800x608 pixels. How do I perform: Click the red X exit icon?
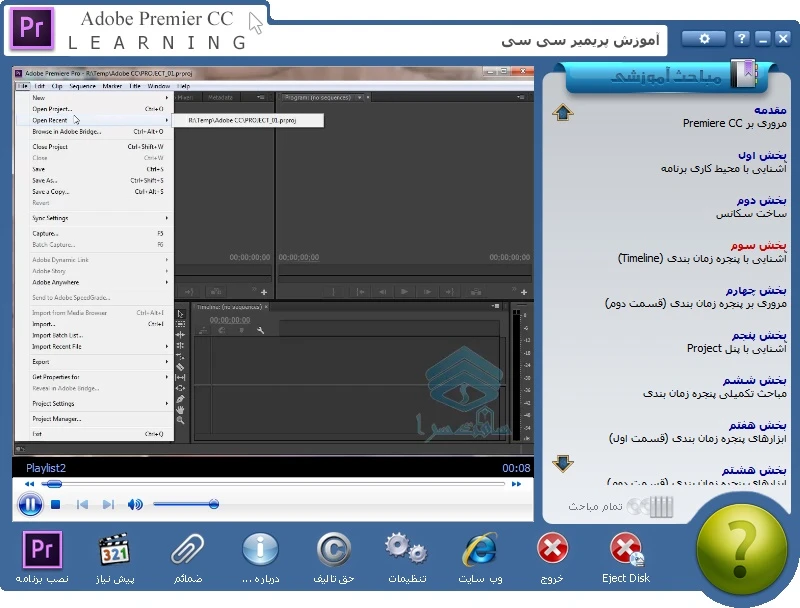[x=552, y=550]
